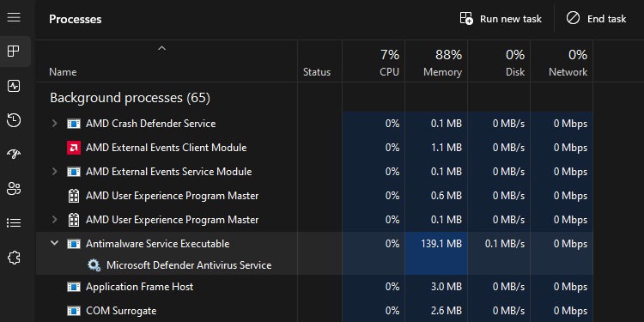Click the Processes page title
The image size is (644, 322).
76,19
